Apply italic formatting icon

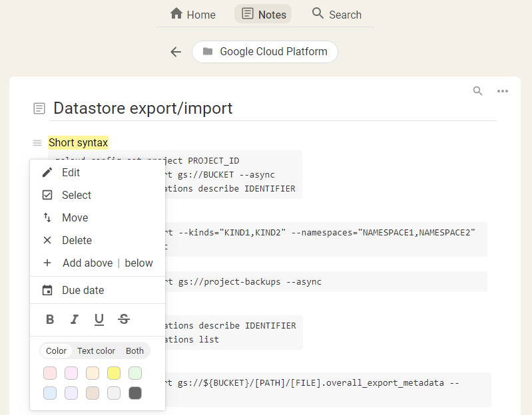coord(75,319)
